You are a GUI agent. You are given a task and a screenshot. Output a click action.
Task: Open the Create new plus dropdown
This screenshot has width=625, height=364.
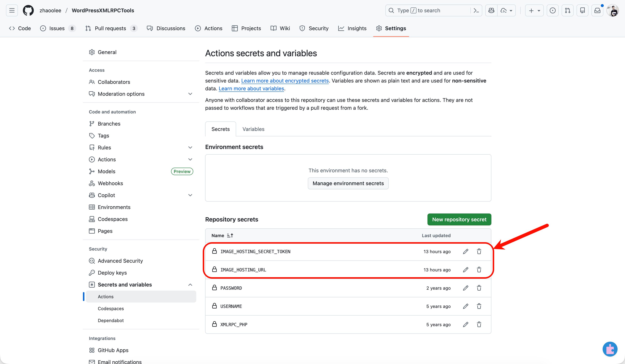pos(534,10)
